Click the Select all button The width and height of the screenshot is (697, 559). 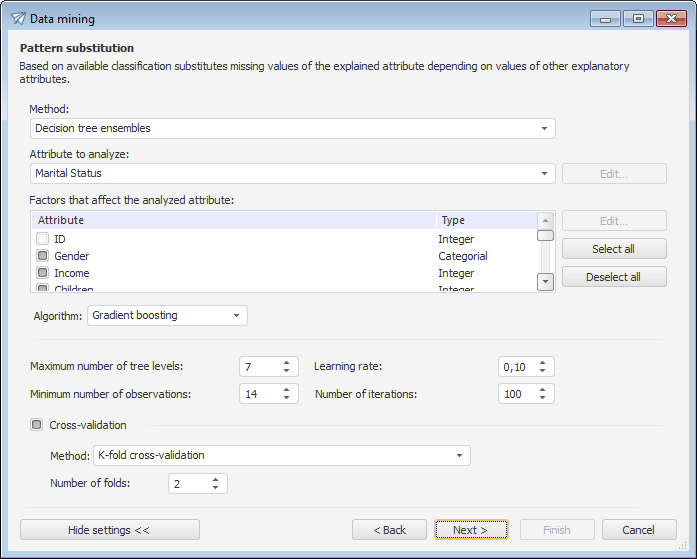613,249
